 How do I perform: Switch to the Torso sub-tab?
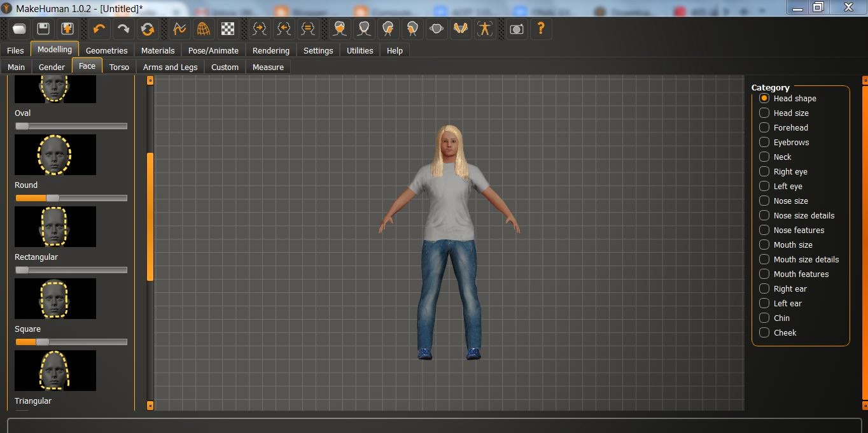pyautogui.click(x=119, y=67)
